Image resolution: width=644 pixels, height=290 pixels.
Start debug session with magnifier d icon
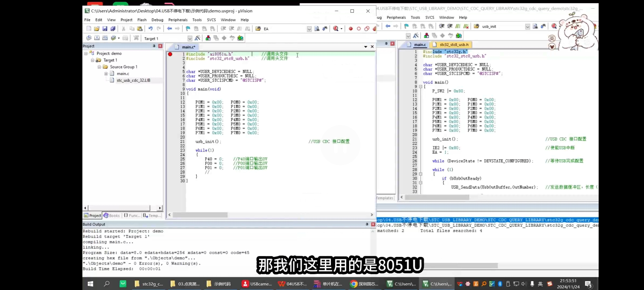click(x=336, y=28)
